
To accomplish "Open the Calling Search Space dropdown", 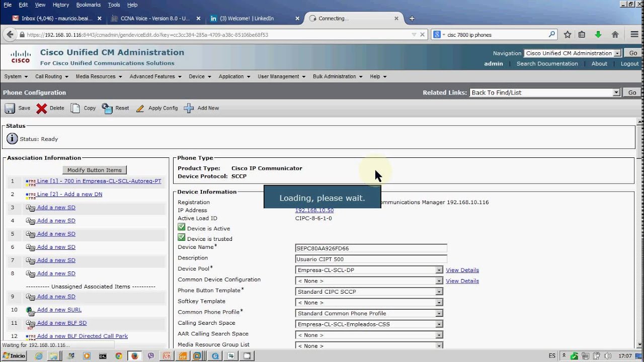I will [369, 324].
